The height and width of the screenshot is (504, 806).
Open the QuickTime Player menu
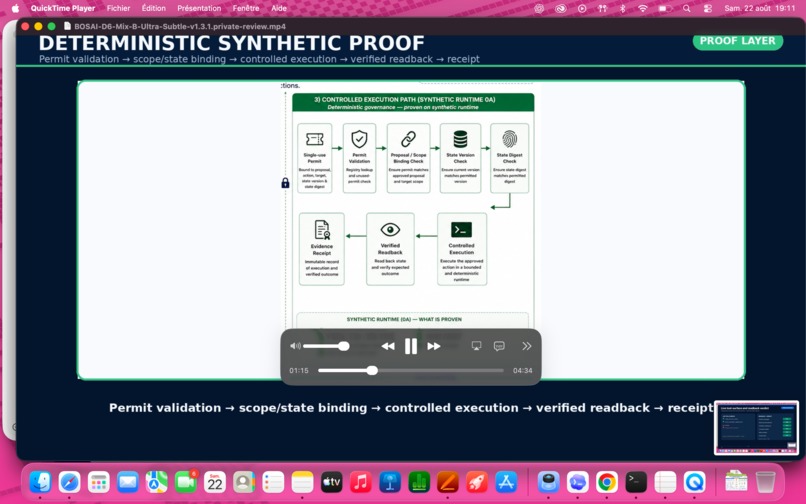point(63,8)
